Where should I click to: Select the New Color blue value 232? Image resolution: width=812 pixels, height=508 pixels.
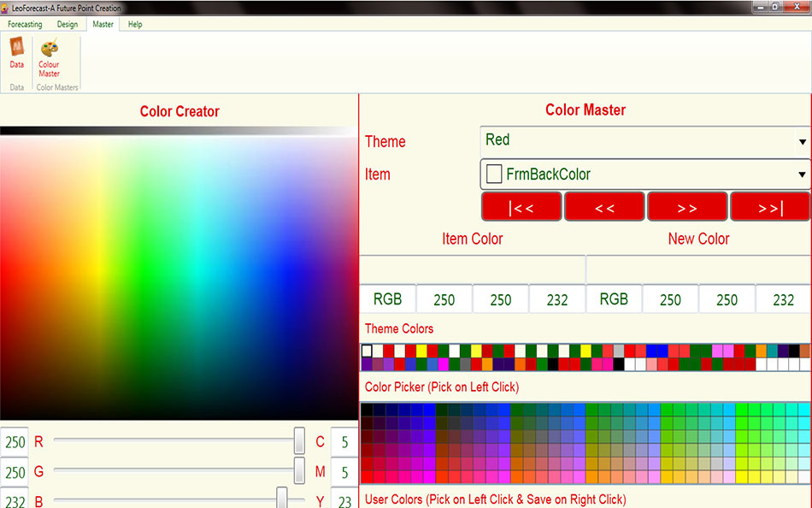click(x=783, y=299)
